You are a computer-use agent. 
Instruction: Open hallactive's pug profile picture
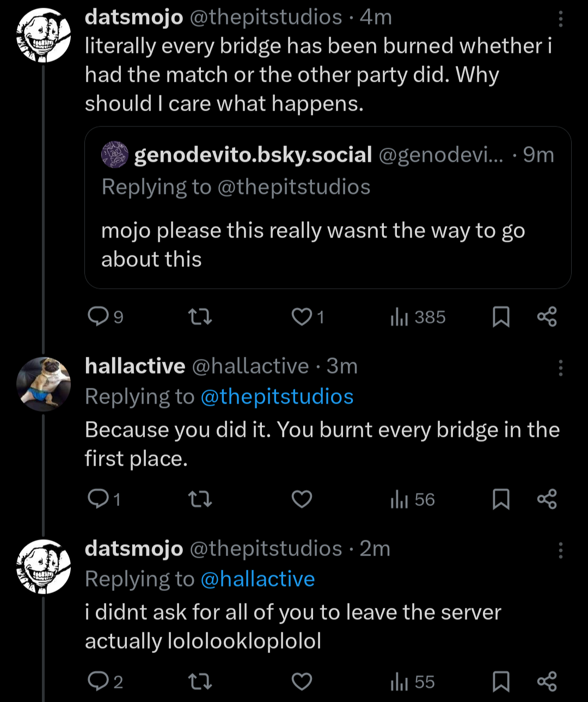coord(44,383)
